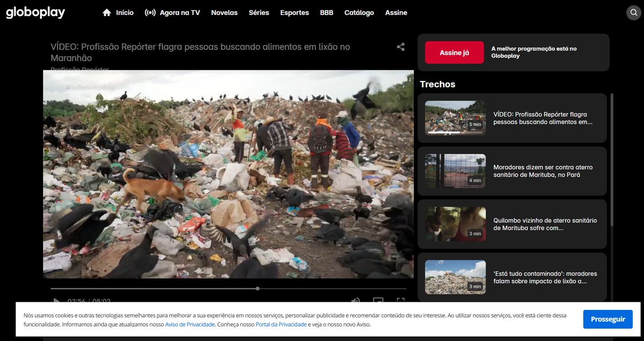
Task: Open the BBB menu item
Action: [326, 12]
